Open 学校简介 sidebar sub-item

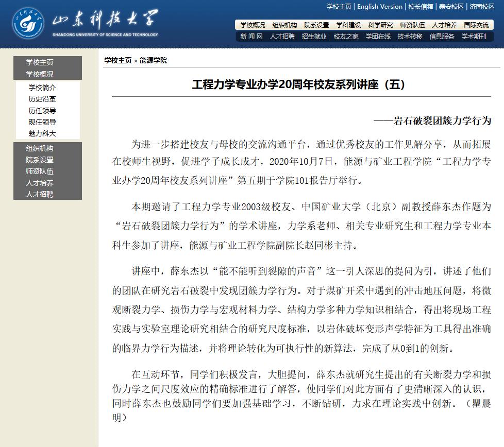pyautogui.click(x=42, y=88)
